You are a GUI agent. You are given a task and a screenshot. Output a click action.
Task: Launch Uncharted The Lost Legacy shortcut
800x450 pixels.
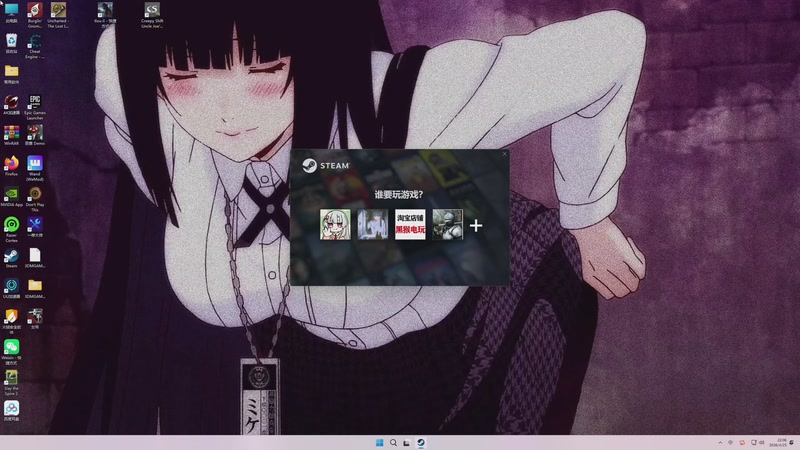click(x=58, y=15)
